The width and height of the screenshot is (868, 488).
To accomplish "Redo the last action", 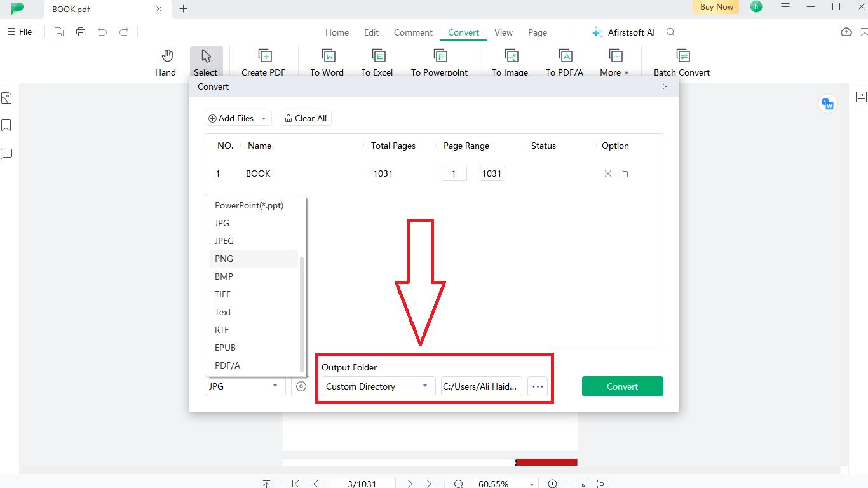I will pyautogui.click(x=124, y=32).
